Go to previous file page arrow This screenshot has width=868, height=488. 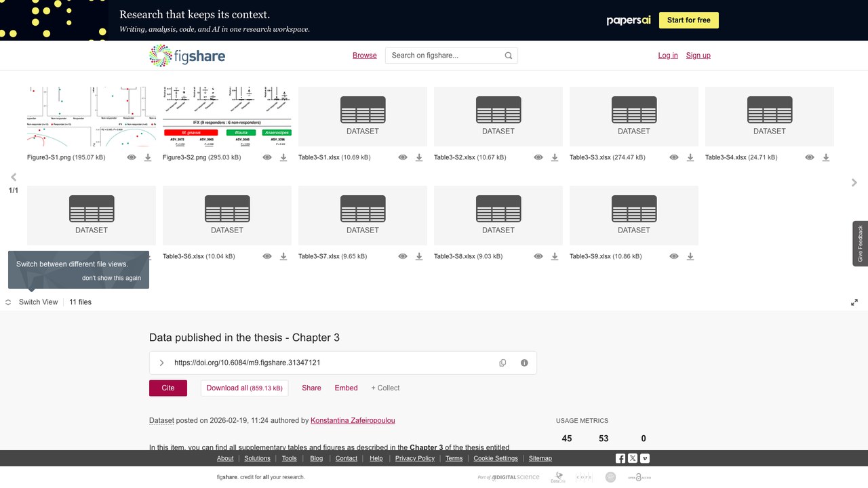[x=14, y=178]
